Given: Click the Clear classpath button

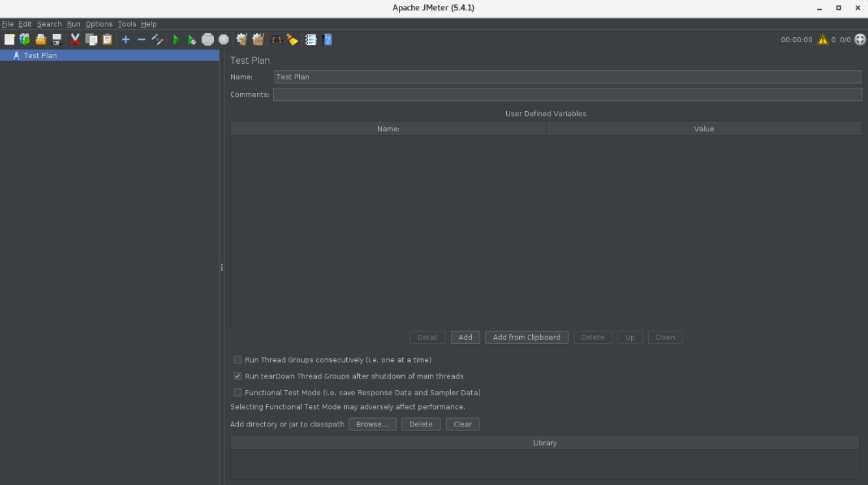Looking at the screenshot, I should (x=463, y=424).
